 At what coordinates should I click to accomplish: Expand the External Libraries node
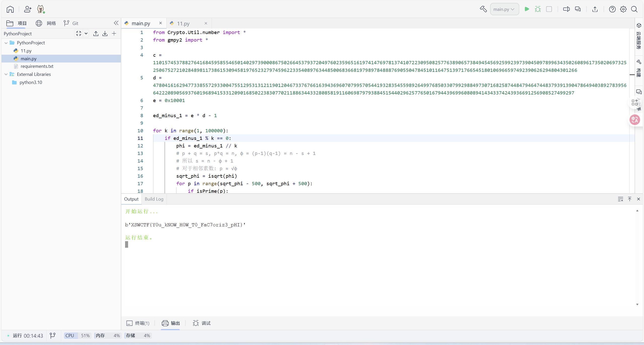tap(6, 74)
